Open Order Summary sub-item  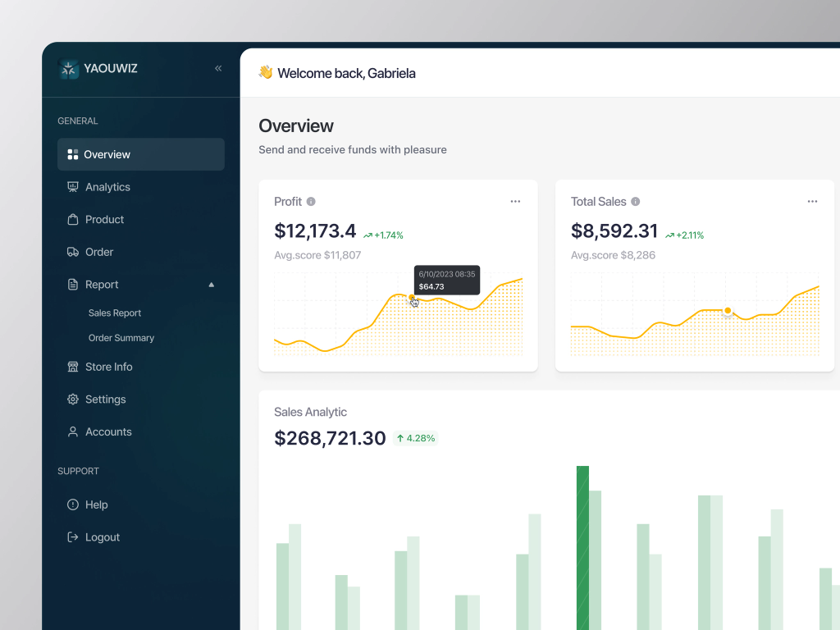pos(121,338)
